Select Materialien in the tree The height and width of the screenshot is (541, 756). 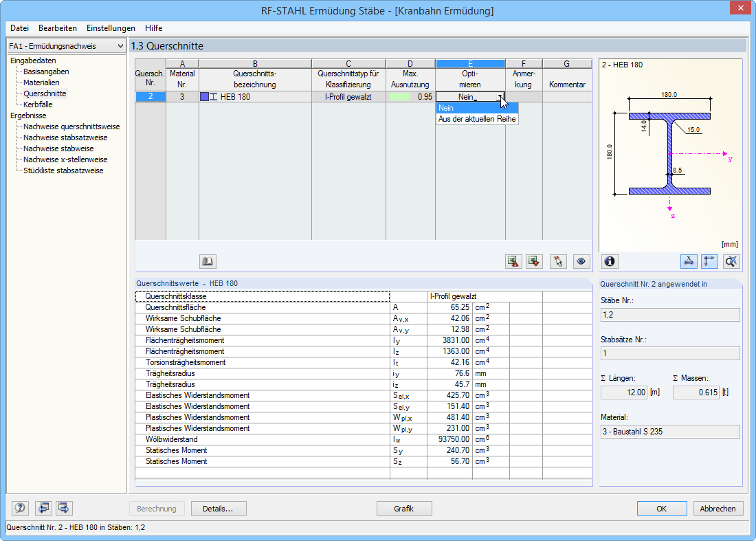pos(41,82)
